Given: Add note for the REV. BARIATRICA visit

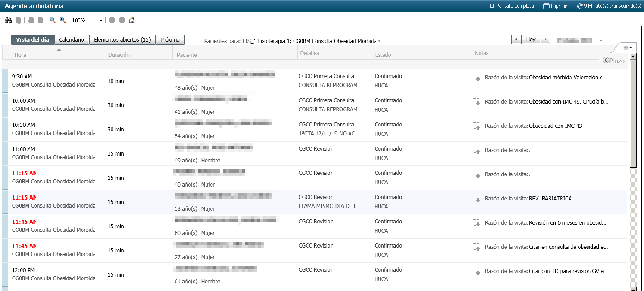Looking at the screenshot, I should tap(476, 199).
